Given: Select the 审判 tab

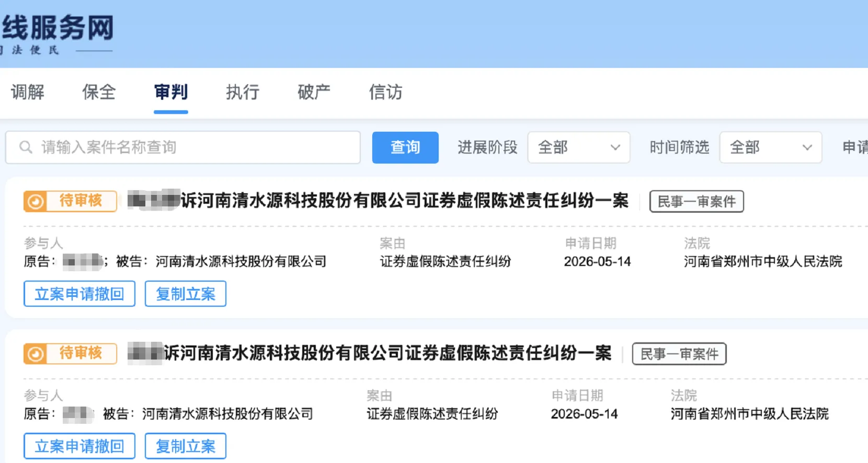Looking at the screenshot, I should (x=171, y=92).
